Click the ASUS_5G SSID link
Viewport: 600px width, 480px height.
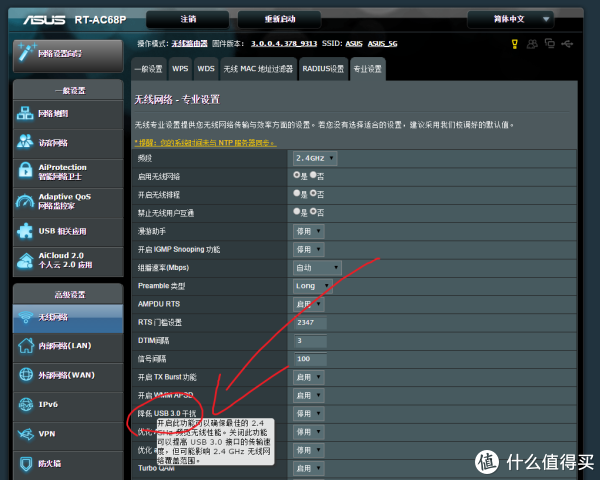(383, 44)
